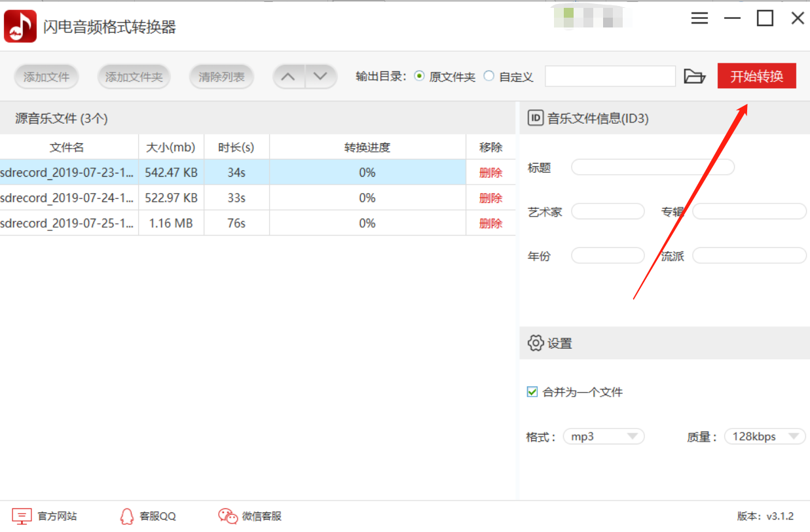Click the 清除列表 button
Screen dimensions: 810x532
(222, 77)
